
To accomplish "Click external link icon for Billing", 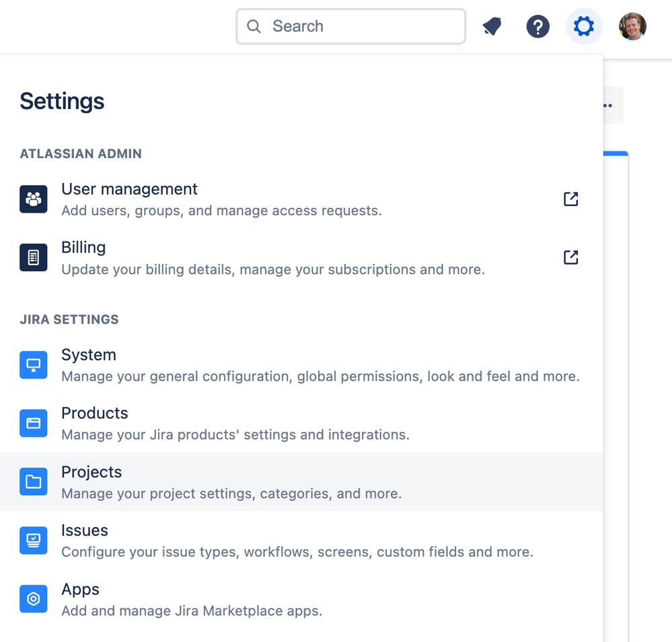I will click(x=570, y=257).
